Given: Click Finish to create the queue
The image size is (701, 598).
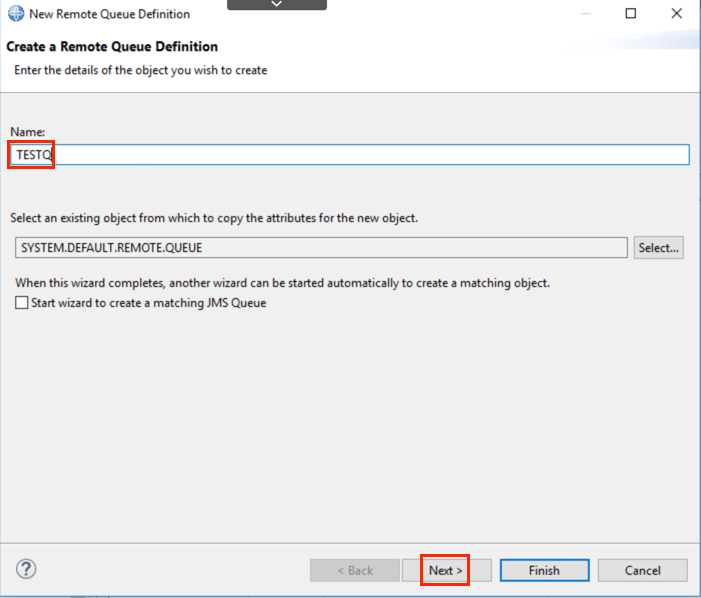Looking at the screenshot, I should click(544, 570).
